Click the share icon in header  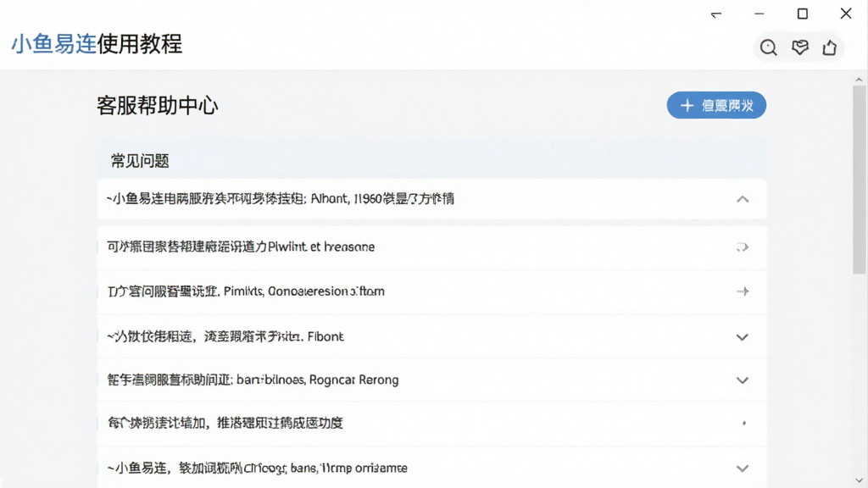(x=829, y=47)
